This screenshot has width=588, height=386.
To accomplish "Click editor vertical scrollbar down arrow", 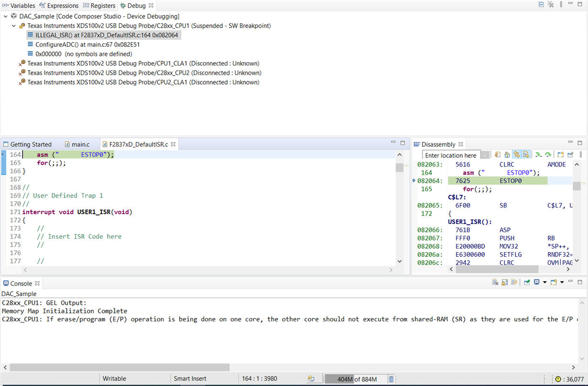I will click(400, 261).
